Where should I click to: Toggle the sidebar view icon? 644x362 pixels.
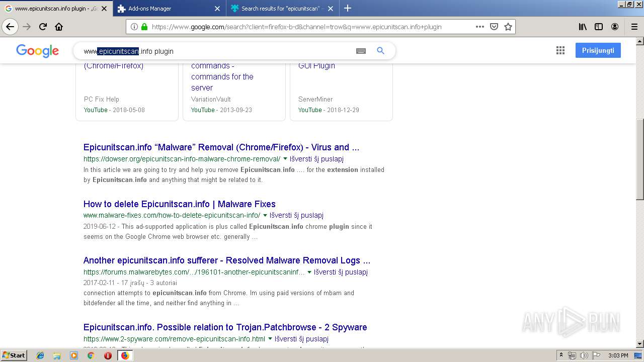599,27
